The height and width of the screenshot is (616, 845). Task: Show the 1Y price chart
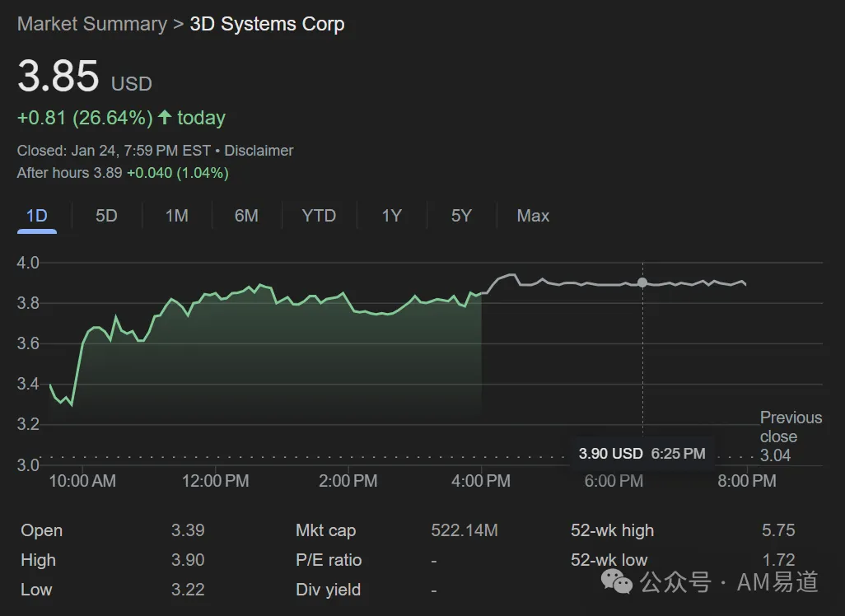[x=392, y=216]
